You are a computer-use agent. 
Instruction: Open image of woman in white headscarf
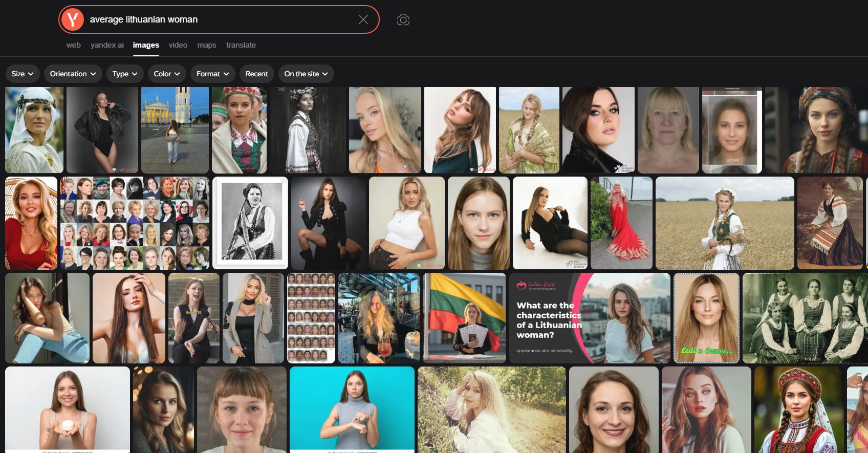tap(34, 130)
